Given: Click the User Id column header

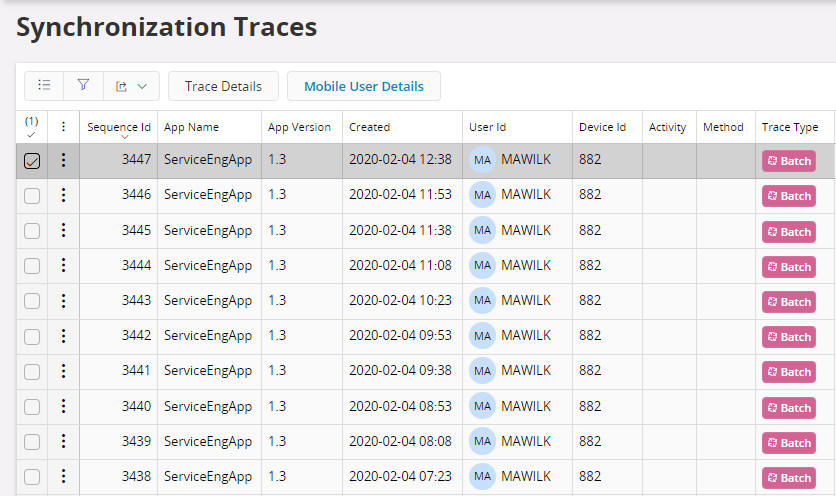Looking at the screenshot, I should [x=488, y=127].
